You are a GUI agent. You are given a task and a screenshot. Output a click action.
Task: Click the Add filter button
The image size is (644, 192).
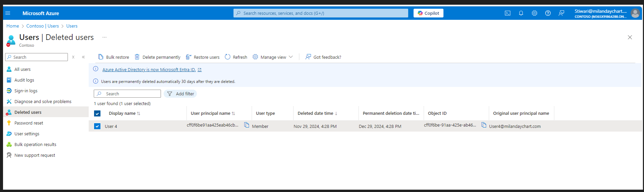coord(180,94)
